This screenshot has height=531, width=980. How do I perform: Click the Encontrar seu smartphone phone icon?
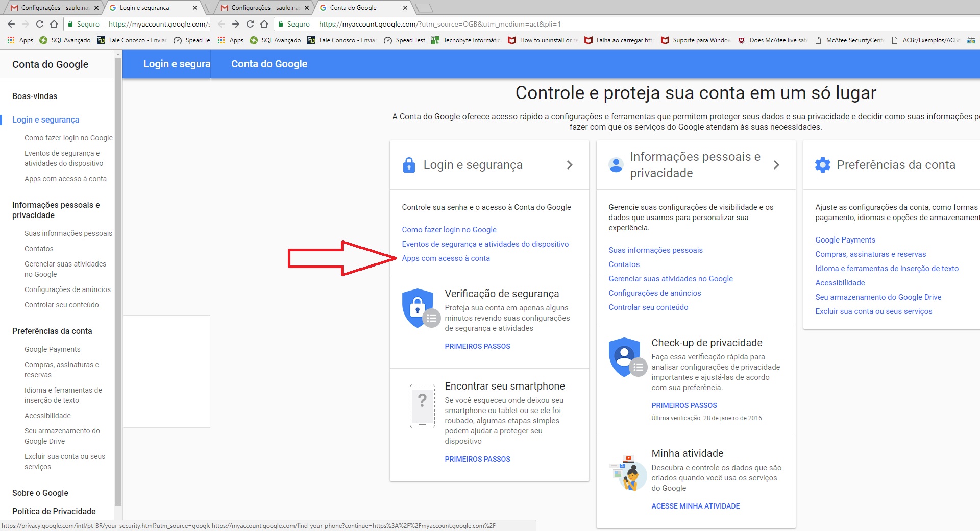(422, 406)
